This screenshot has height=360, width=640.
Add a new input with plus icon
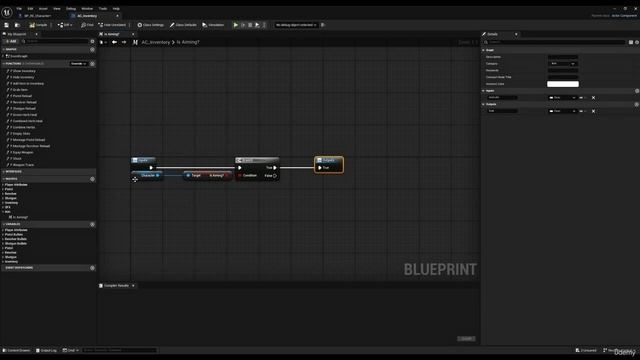point(637,91)
